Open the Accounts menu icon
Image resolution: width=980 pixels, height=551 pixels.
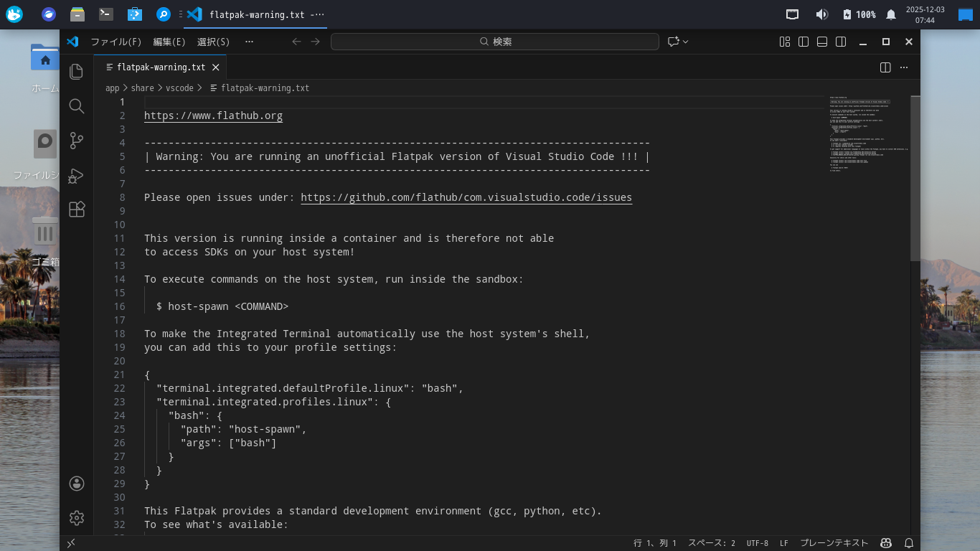coord(77,484)
